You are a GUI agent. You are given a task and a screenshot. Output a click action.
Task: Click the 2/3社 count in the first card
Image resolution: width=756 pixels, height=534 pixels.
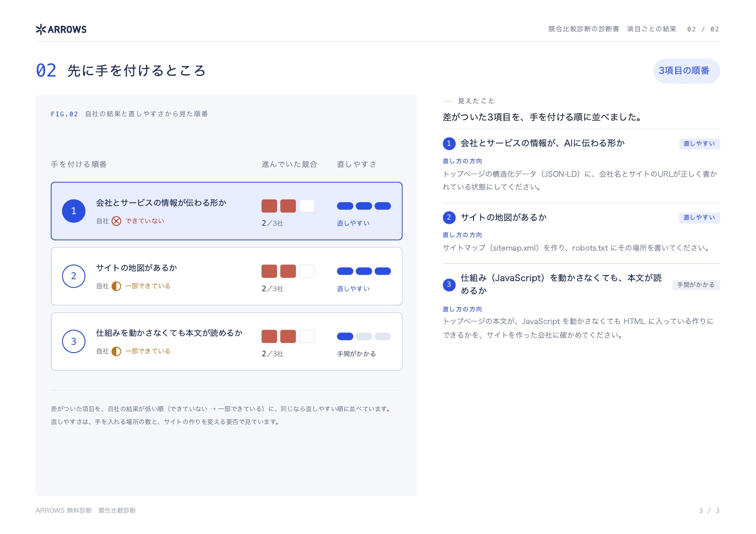pyautogui.click(x=272, y=223)
